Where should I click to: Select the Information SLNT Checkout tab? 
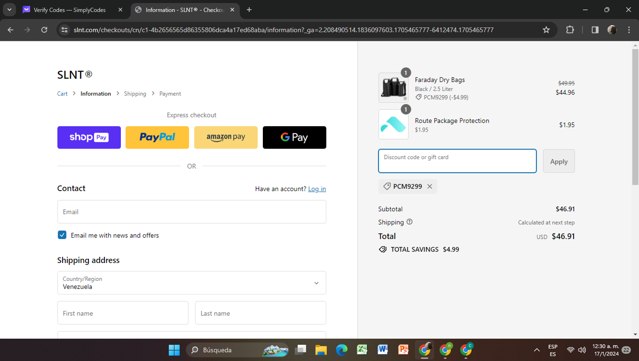183,10
